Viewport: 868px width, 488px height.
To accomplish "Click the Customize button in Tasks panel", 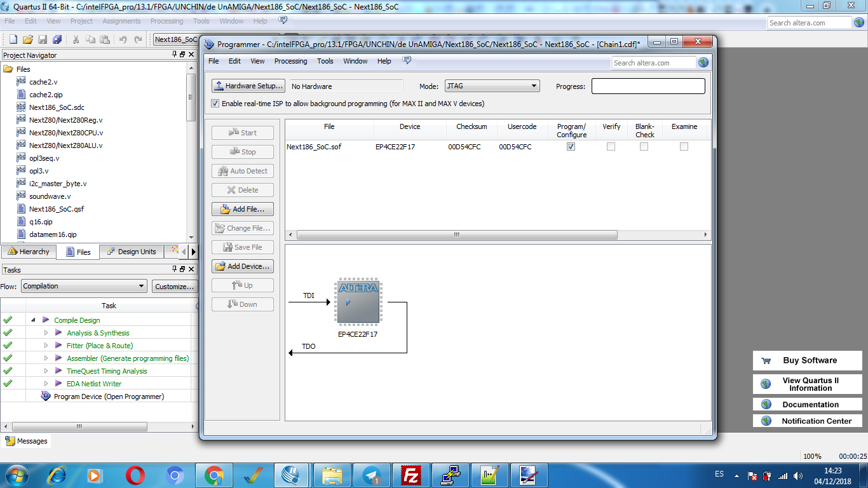I will 174,286.
